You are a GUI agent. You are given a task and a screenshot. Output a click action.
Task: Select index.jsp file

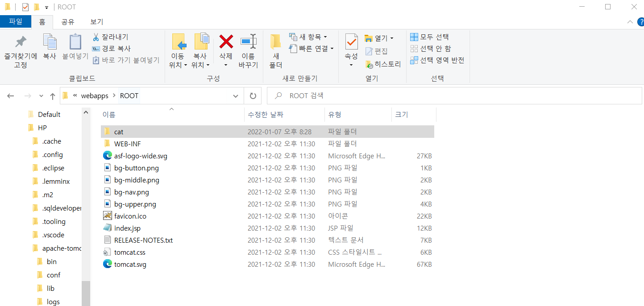coord(267,228)
